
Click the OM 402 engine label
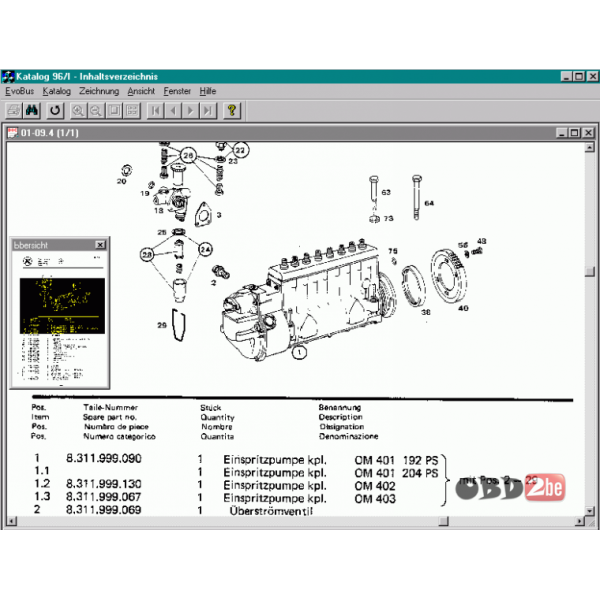point(375,486)
